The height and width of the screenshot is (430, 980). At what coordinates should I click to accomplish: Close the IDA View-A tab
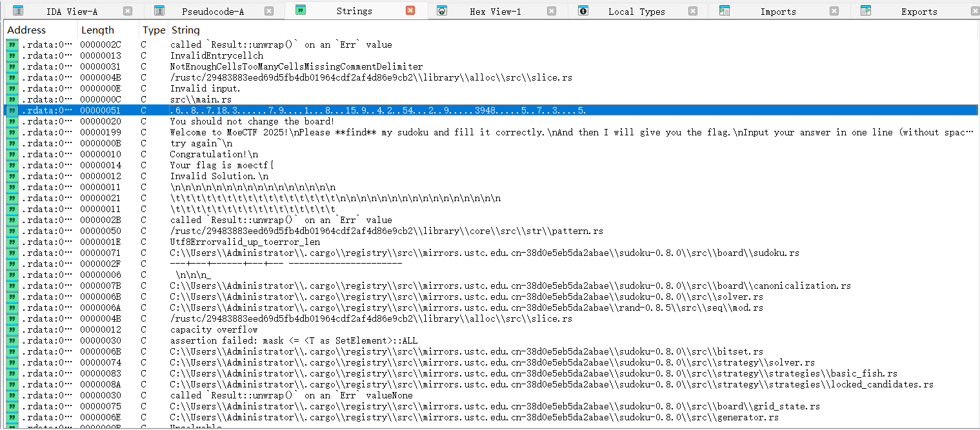click(x=128, y=11)
